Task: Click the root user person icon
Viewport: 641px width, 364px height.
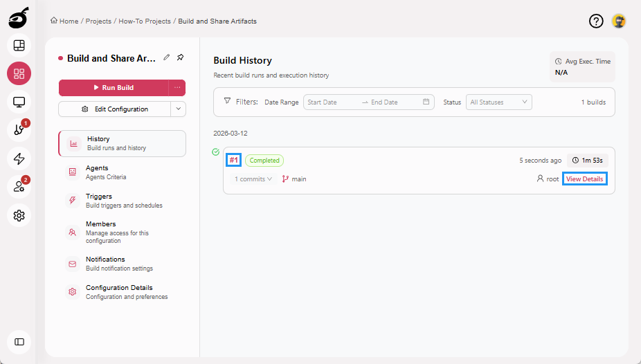Action: 540,179
